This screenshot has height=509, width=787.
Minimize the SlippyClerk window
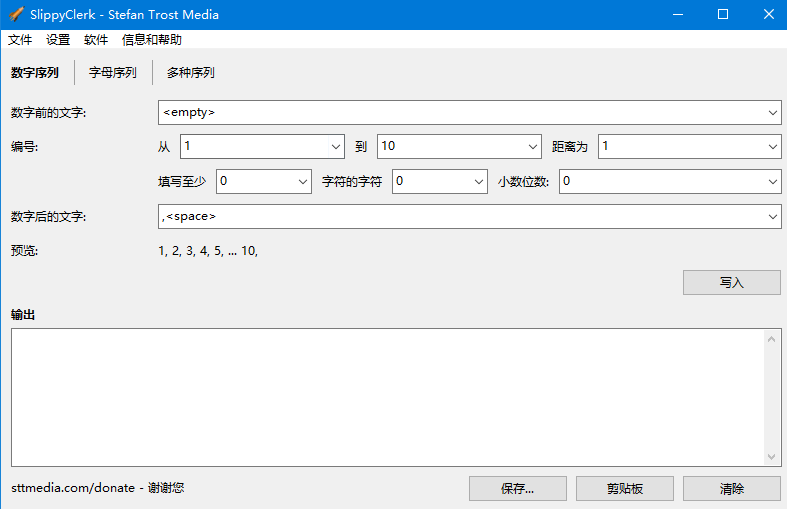tap(678, 15)
